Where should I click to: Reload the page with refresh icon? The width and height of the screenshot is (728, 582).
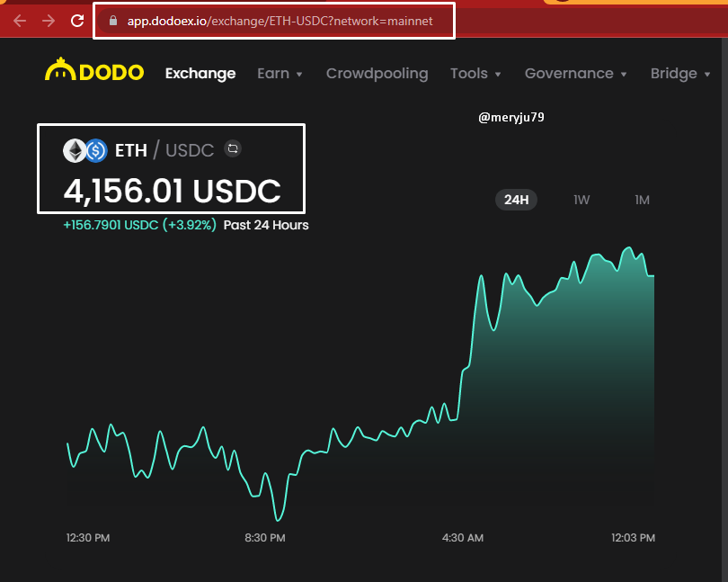pyautogui.click(x=77, y=21)
